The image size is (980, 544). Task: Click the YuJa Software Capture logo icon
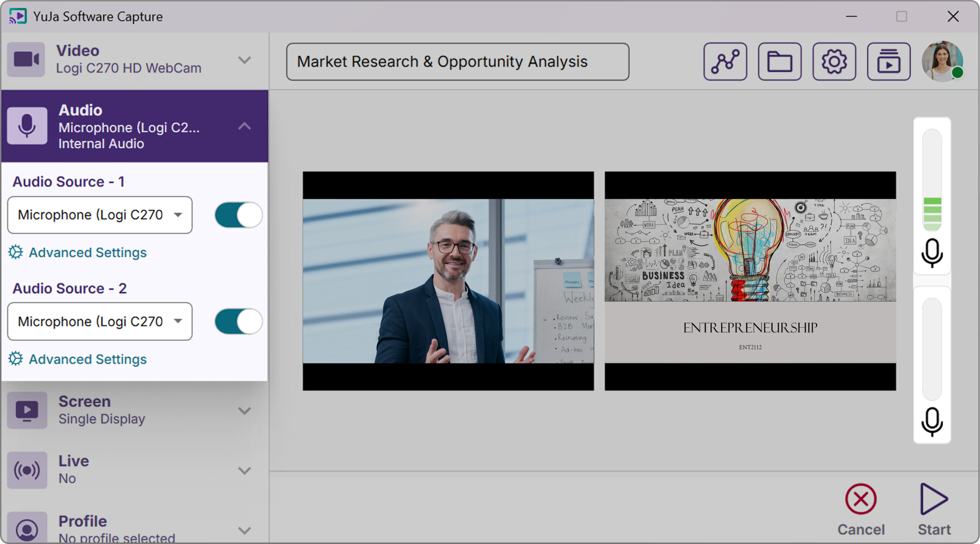(18, 16)
